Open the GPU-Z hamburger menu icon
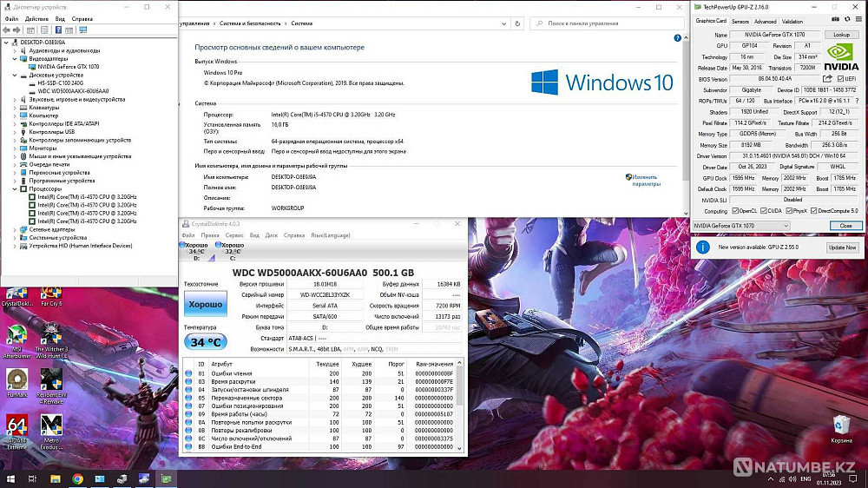This screenshot has height=488, width=868. tap(858, 20)
